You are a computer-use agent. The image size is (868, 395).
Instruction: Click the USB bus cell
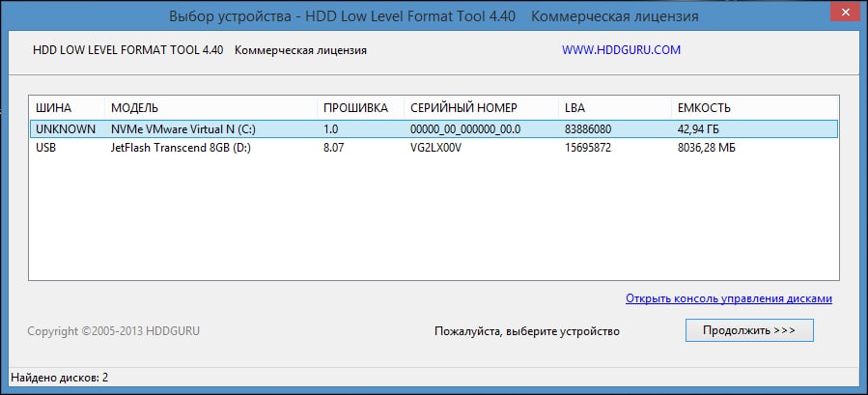pyautogui.click(x=45, y=148)
